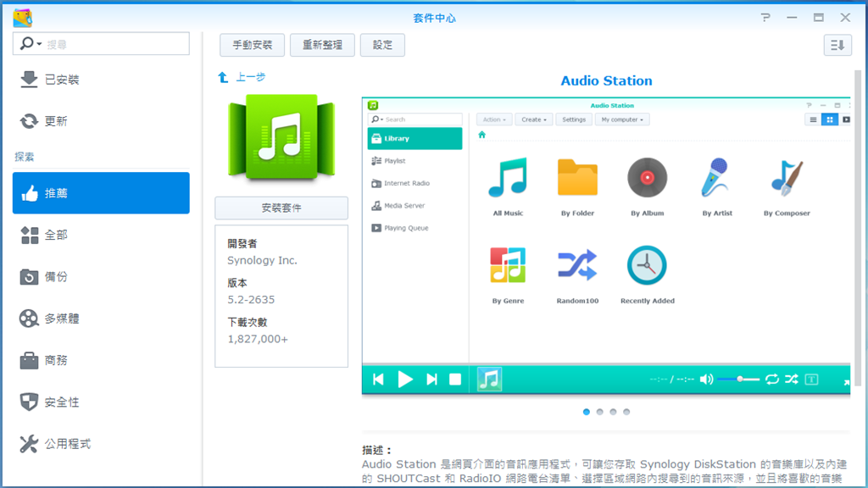This screenshot has height=488, width=868.
Task: Click the video view icon in preview
Action: coord(846,119)
